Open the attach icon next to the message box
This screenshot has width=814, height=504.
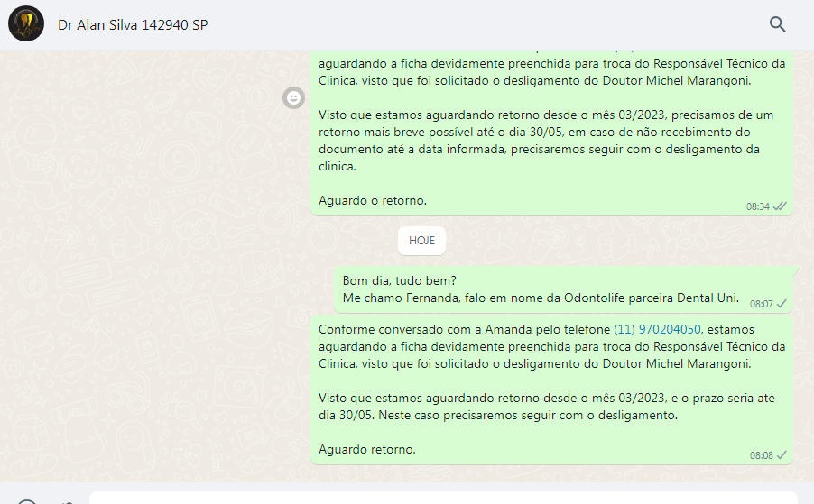coord(68,502)
